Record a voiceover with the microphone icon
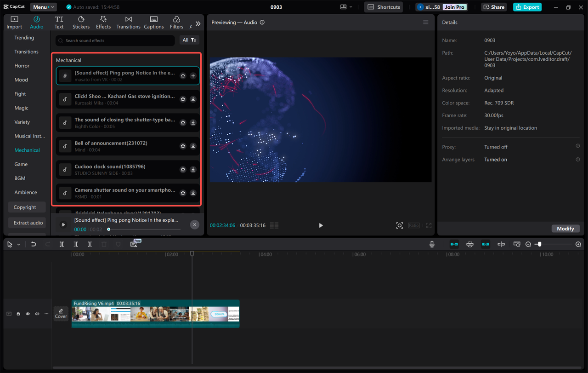The width and height of the screenshot is (588, 373). [432, 244]
